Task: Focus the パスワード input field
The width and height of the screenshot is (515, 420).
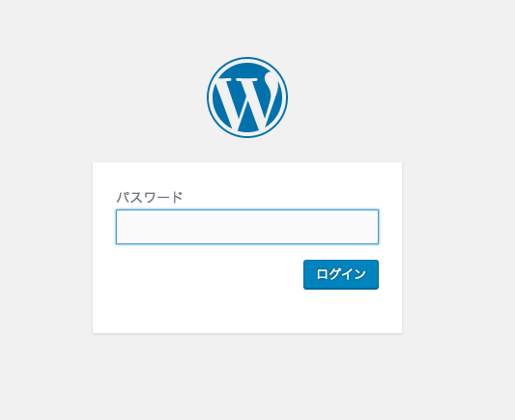Action: 247,227
